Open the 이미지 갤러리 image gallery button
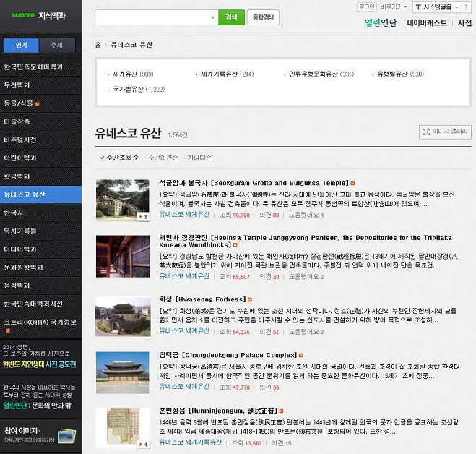Image resolution: width=476 pixels, height=454 pixels. [445, 132]
